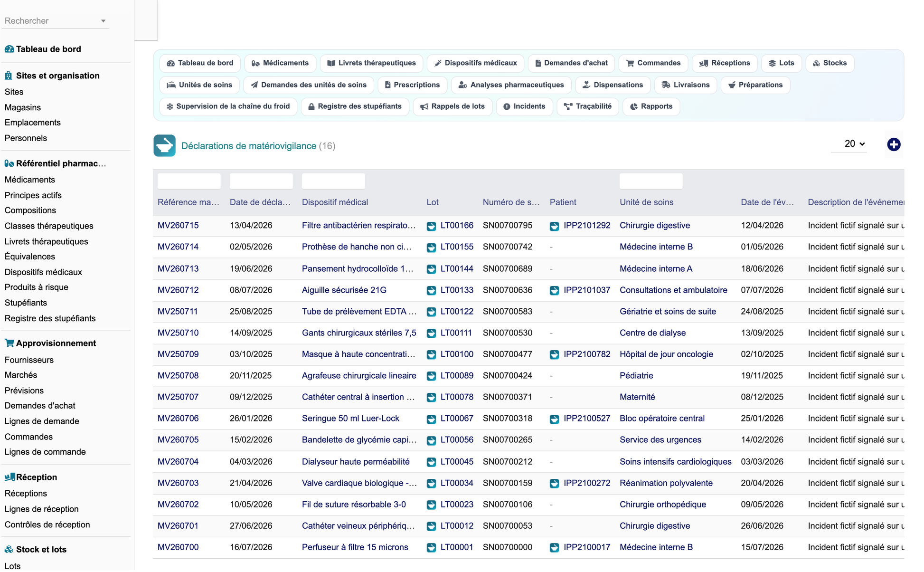Open Contrôles de réception sidebar entry
Image resolution: width=924 pixels, height=572 pixels.
[x=47, y=525]
